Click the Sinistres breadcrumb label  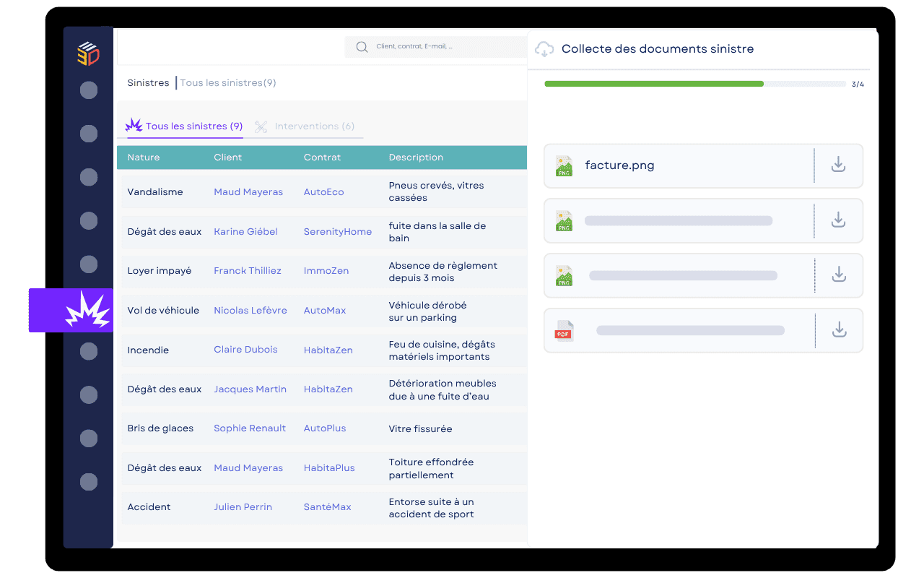148,82
